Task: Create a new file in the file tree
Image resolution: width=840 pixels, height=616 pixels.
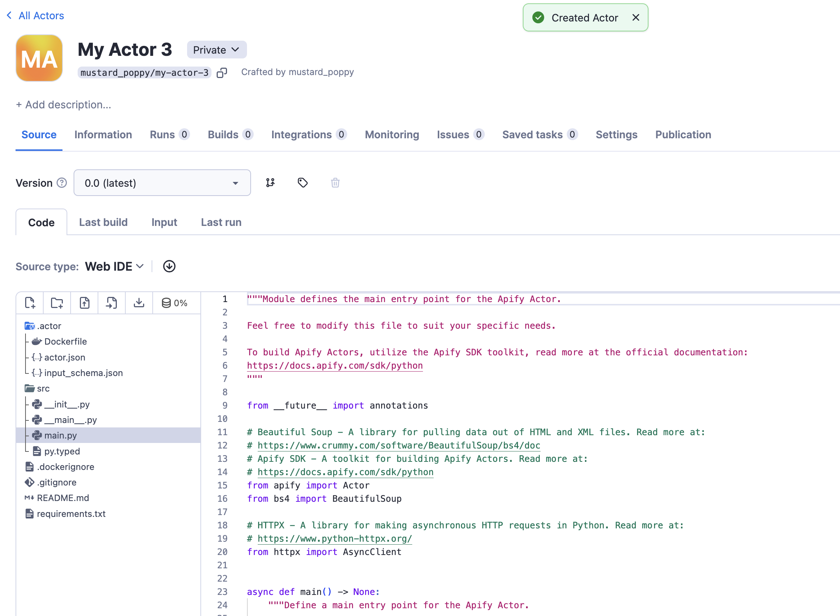Action: [30, 303]
